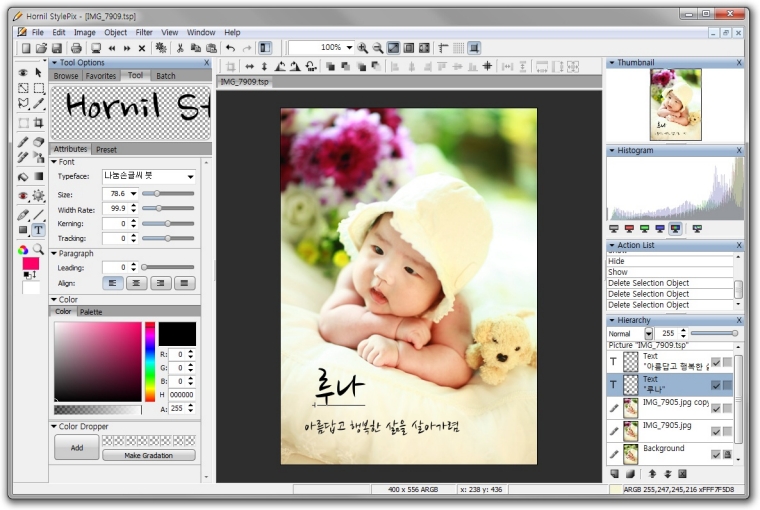Click the new layer icon below Hierarchy
Viewport: 760px width, 510px height.
[615, 474]
